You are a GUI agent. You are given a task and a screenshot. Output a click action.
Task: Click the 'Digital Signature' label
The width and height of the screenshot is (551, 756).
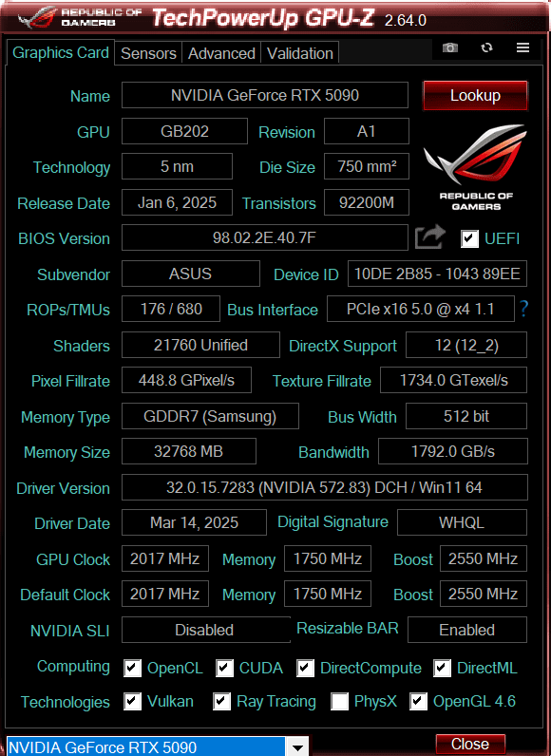333,521
